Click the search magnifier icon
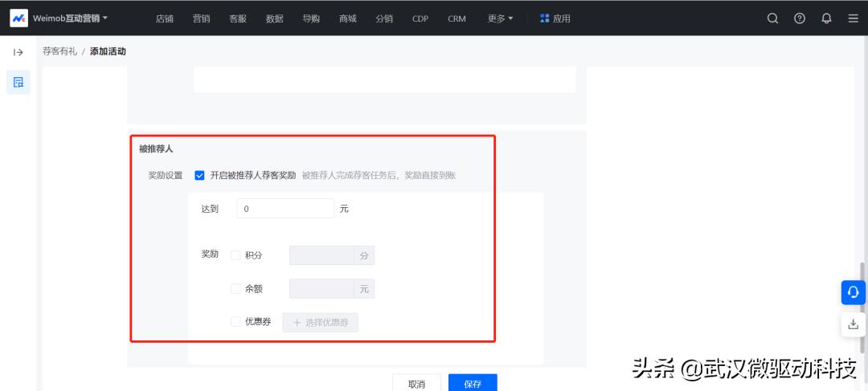The image size is (868, 391). [x=773, y=18]
